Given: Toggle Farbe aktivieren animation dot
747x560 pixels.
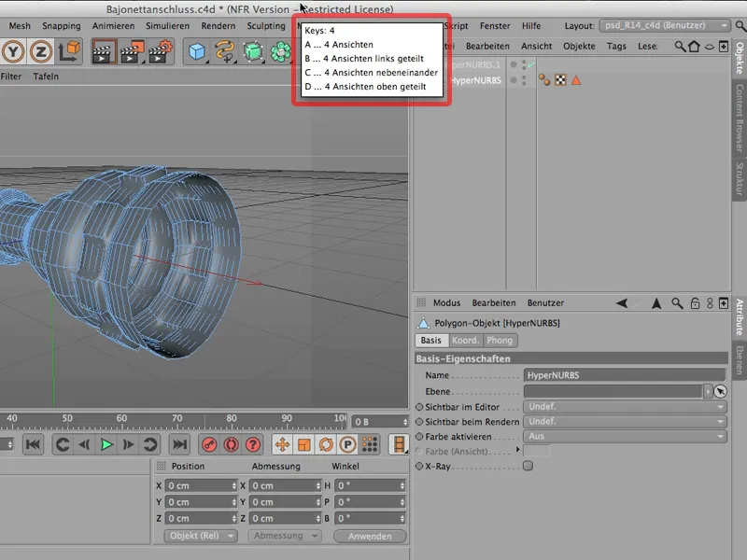Looking at the screenshot, I should tap(419, 436).
